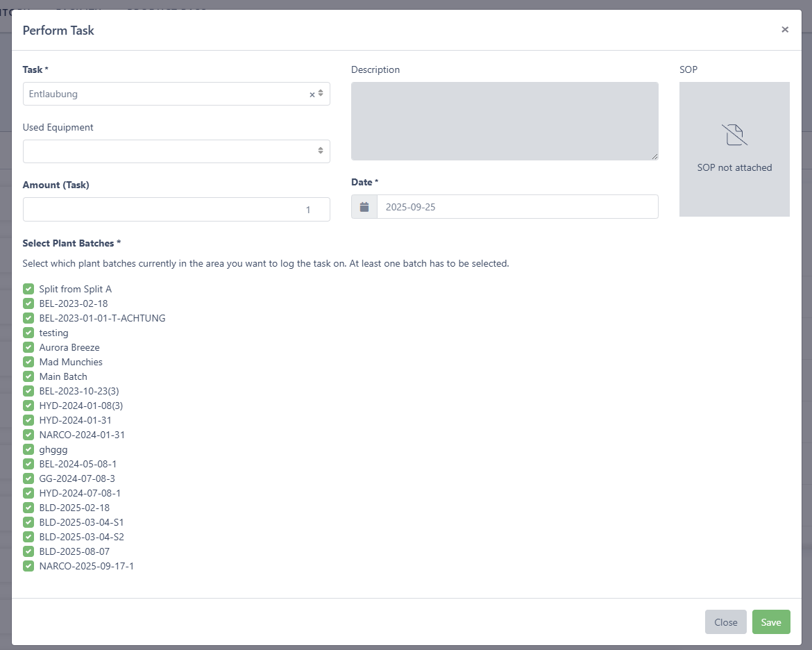Click the calendar icon beside Date field

click(x=364, y=207)
